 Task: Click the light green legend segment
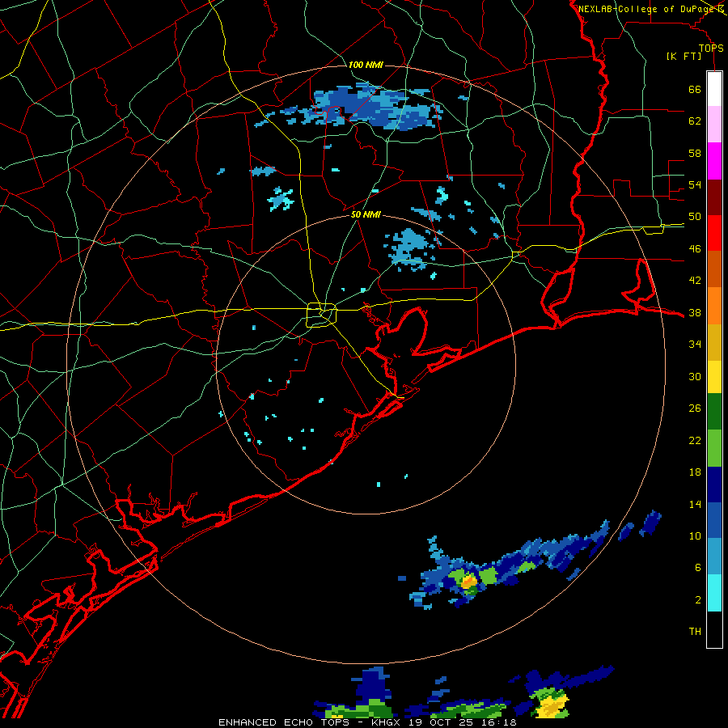coord(714,448)
